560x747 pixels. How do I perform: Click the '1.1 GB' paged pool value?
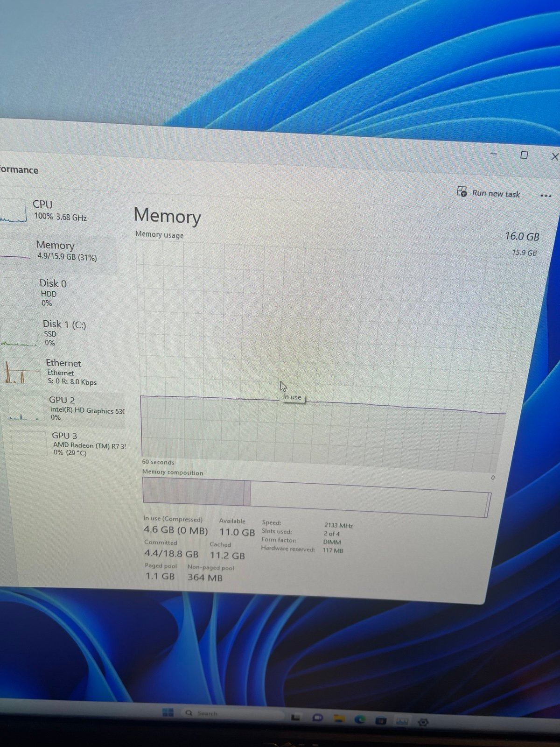point(160,576)
